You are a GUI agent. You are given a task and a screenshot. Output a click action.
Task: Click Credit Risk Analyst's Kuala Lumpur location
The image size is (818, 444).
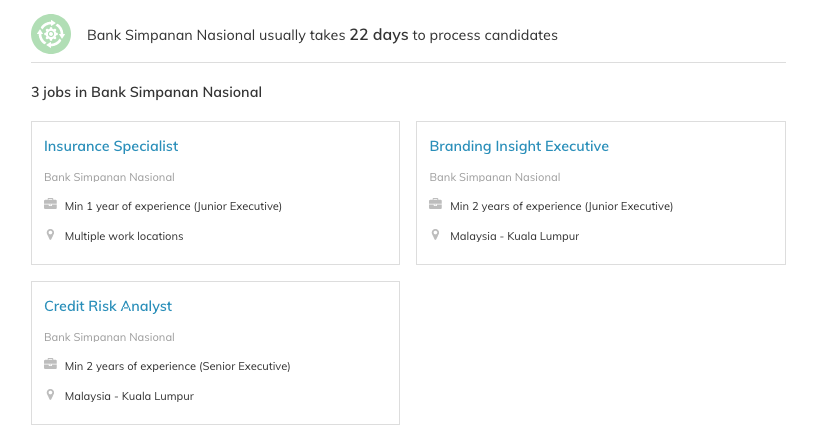click(x=129, y=397)
